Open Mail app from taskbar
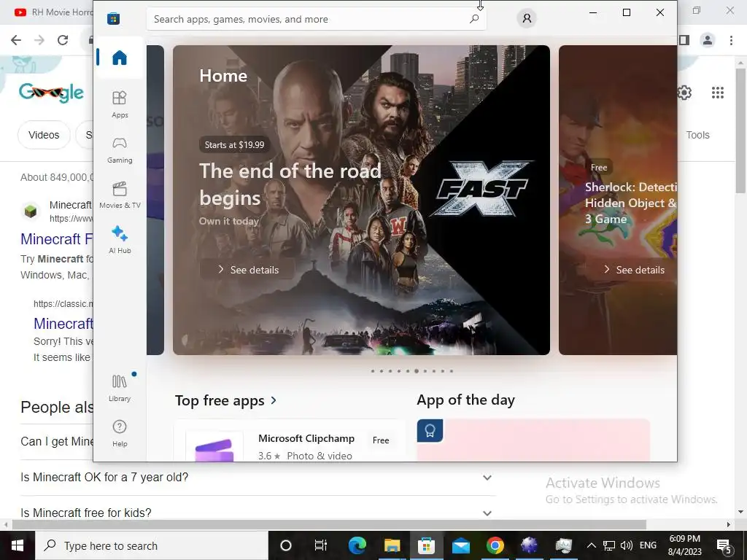747x560 pixels. (x=461, y=545)
